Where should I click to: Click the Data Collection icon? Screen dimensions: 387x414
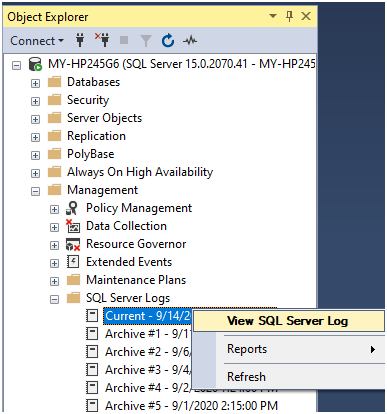click(73, 226)
